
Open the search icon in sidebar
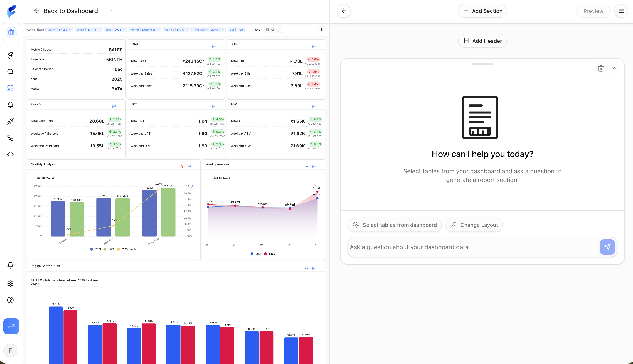coord(10,72)
